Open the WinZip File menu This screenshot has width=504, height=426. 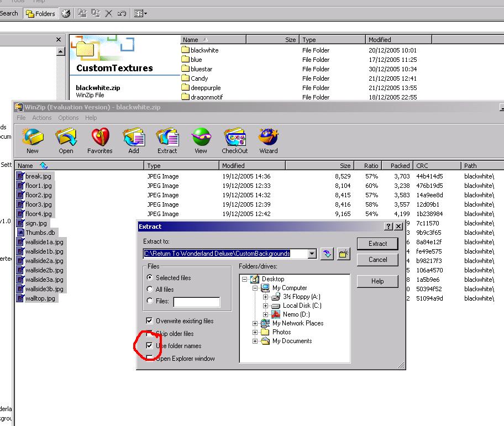(x=21, y=118)
